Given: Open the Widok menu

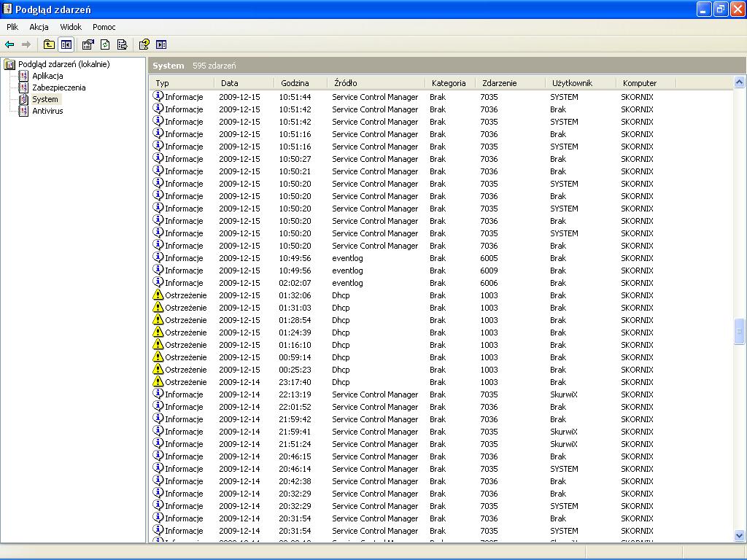Looking at the screenshot, I should click(x=71, y=27).
